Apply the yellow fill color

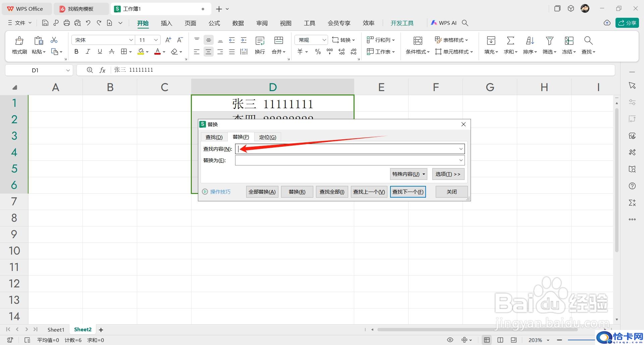141,52
